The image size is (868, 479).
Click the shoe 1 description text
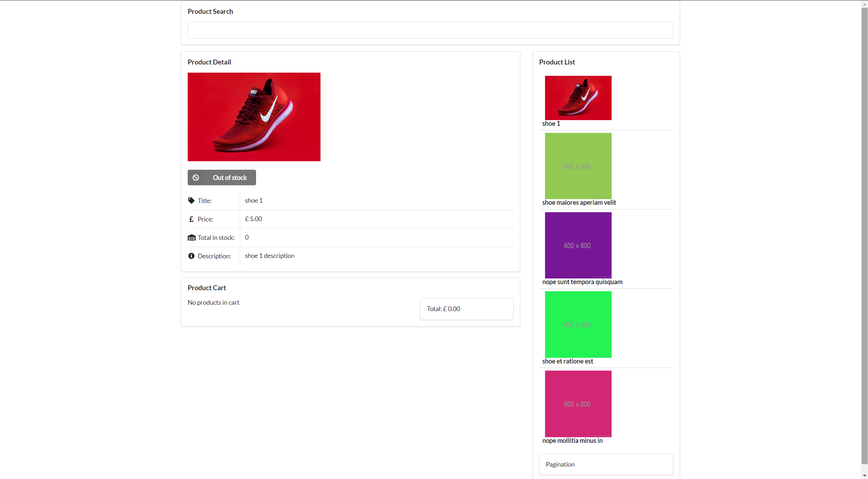pos(270,255)
